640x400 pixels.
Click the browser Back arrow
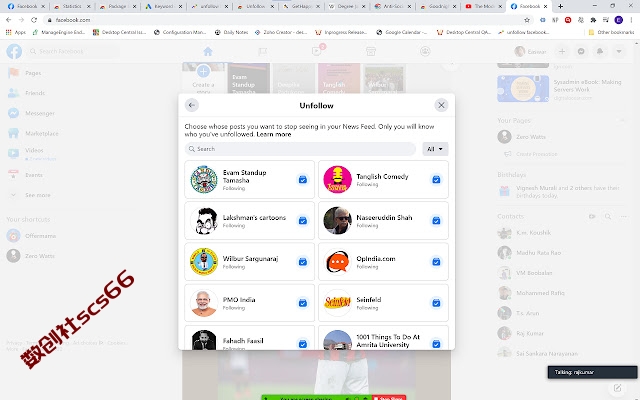click(9, 20)
